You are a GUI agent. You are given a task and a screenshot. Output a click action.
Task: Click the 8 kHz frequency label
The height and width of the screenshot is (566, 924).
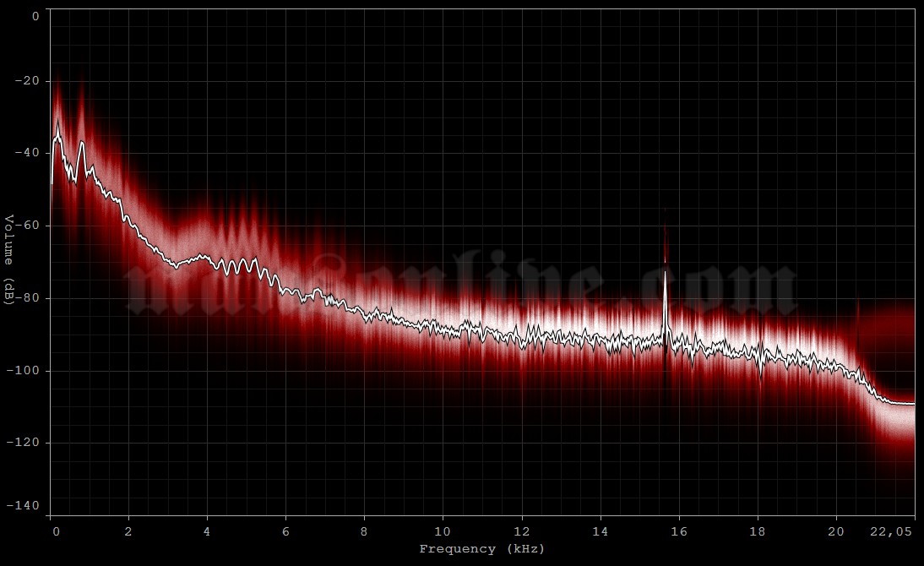point(364,532)
